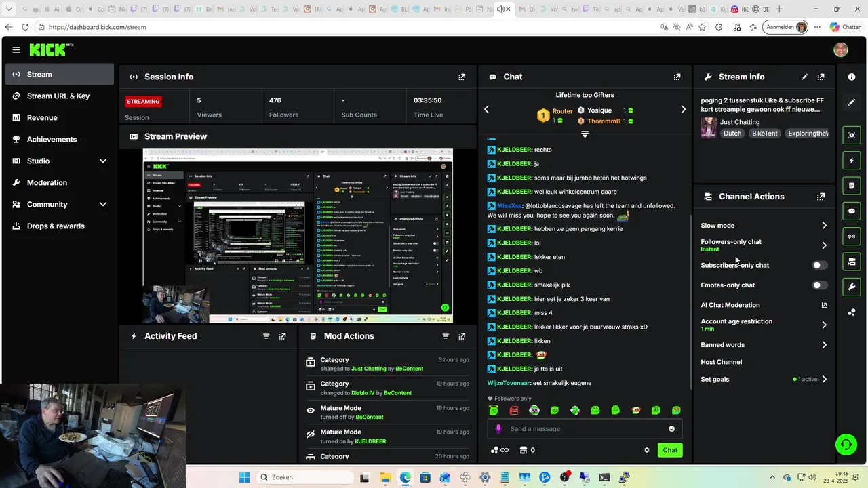Click the info icon in right sidebar
The width and height of the screenshot is (868, 488).
[x=852, y=77]
